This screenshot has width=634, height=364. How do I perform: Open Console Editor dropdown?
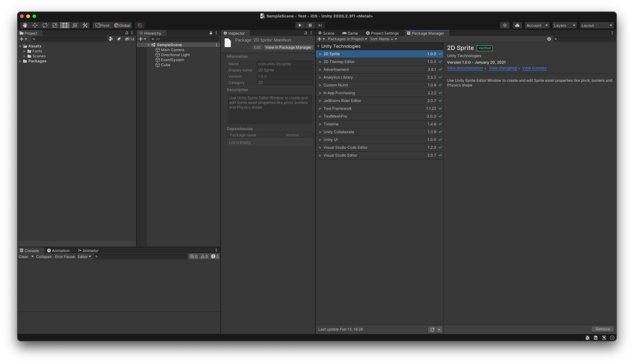pyautogui.click(x=84, y=257)
